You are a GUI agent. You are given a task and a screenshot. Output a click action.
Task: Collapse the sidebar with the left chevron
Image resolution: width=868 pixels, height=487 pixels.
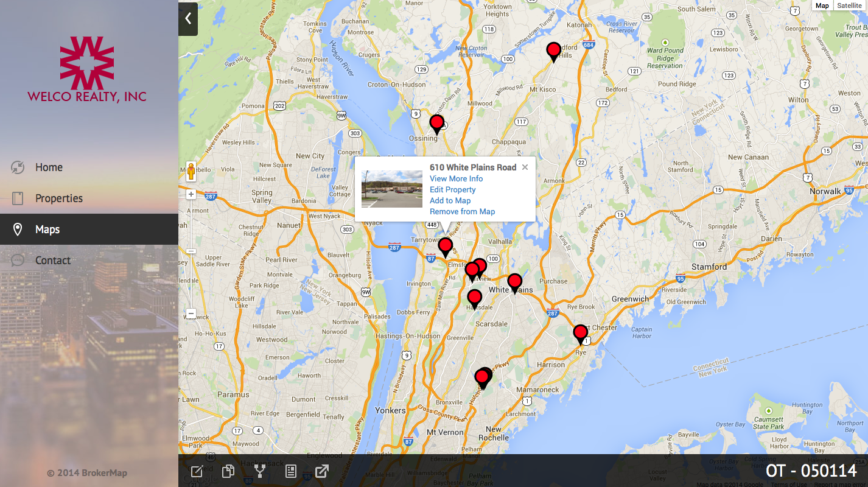(x=188, y=18)
